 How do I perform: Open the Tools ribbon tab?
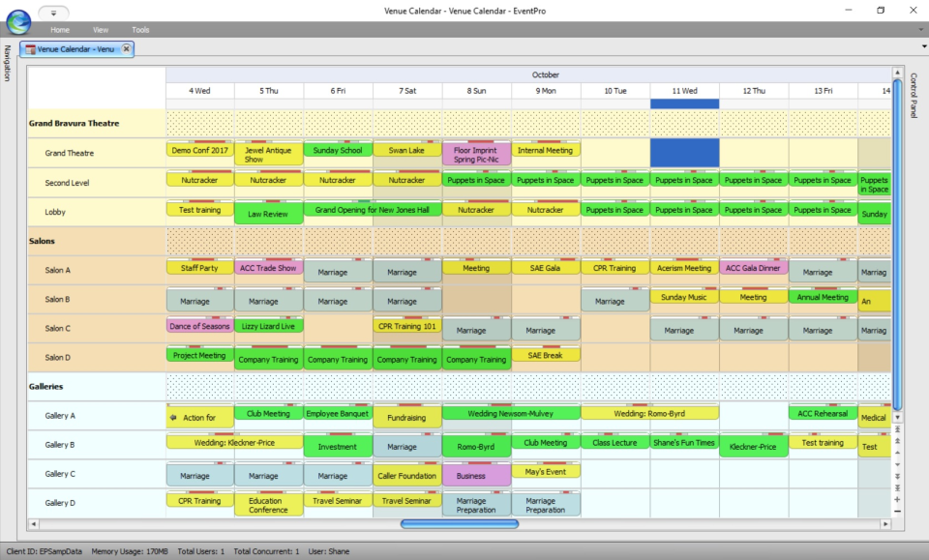pyautogui.click(x=140, y=30)
